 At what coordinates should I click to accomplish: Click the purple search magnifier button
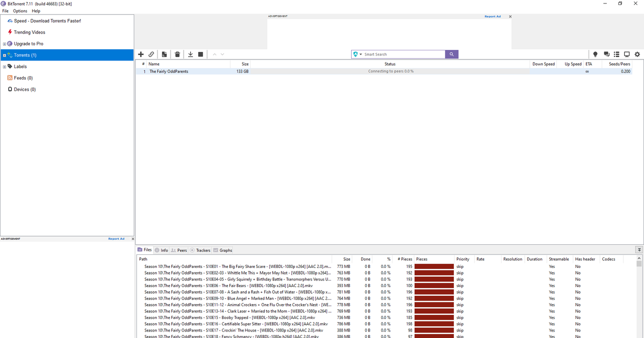[452, 54]
